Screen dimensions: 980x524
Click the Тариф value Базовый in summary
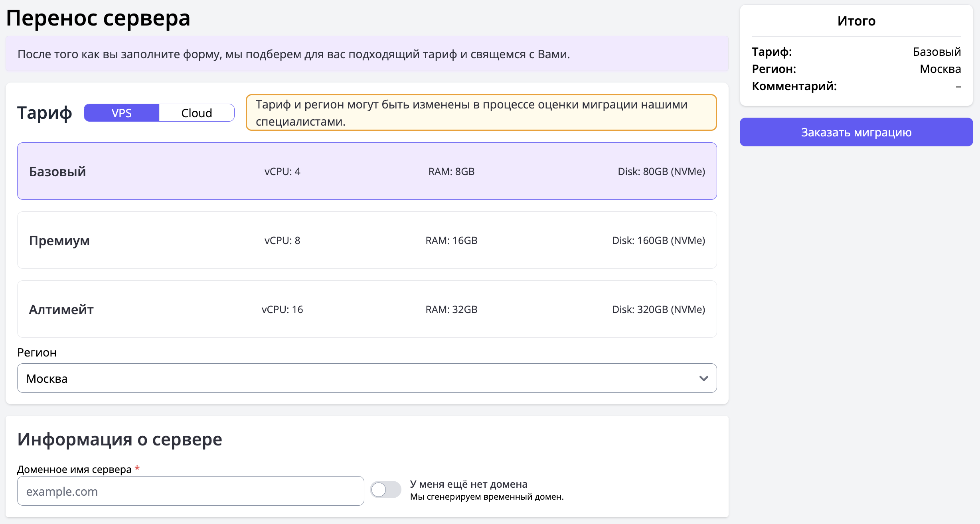click(937, 52)
